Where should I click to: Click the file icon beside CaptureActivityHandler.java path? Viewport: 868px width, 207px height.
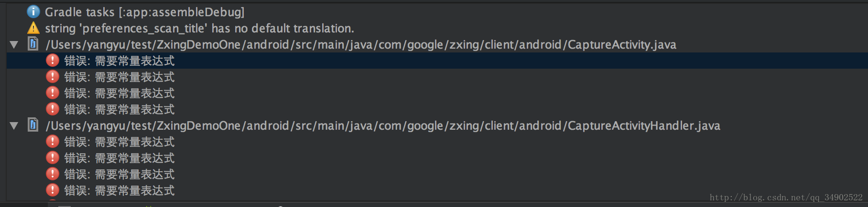coord(33,125)
